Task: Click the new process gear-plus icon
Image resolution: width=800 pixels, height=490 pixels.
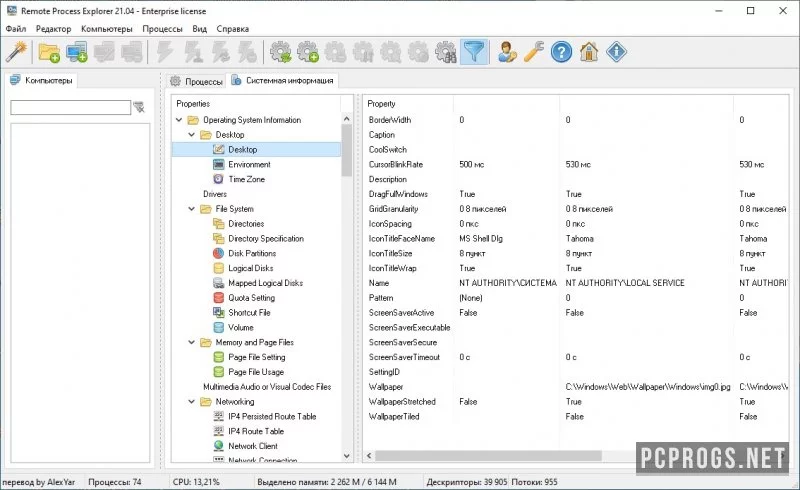Action: 308,52
